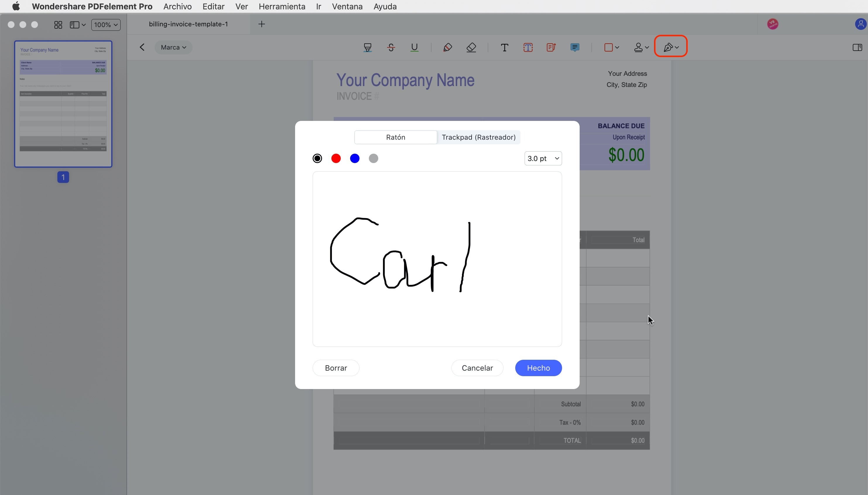The image size is (868, 495).
Task: Click the Borrar button to clear
Action: [335, 367]
